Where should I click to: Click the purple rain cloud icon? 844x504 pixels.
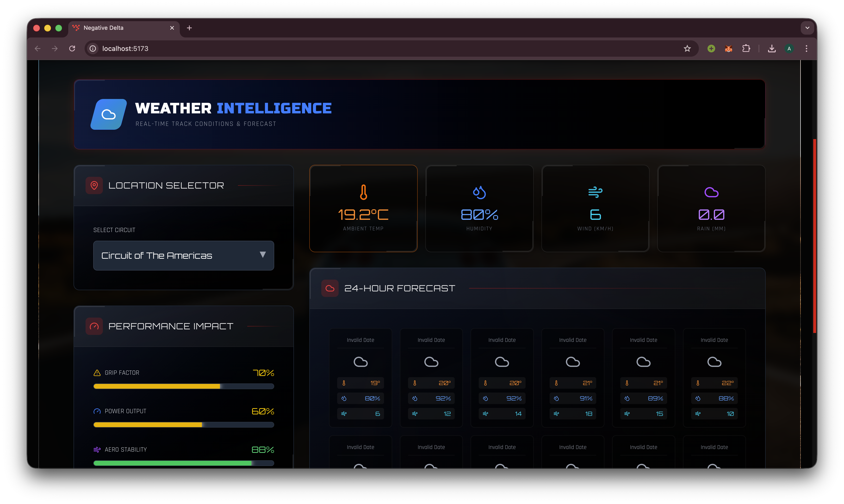(x=711, y=192)
